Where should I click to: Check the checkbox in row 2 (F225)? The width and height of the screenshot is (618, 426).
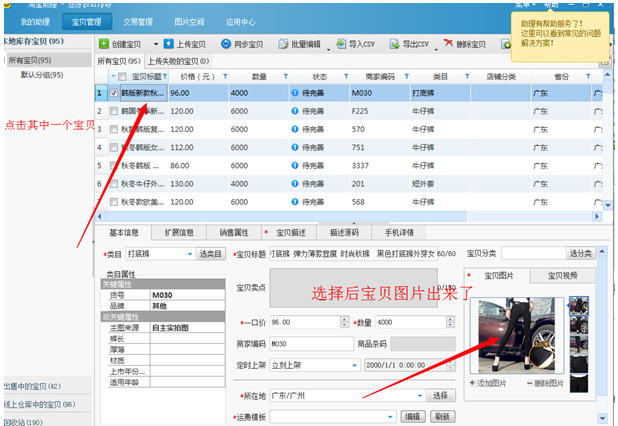114,111
